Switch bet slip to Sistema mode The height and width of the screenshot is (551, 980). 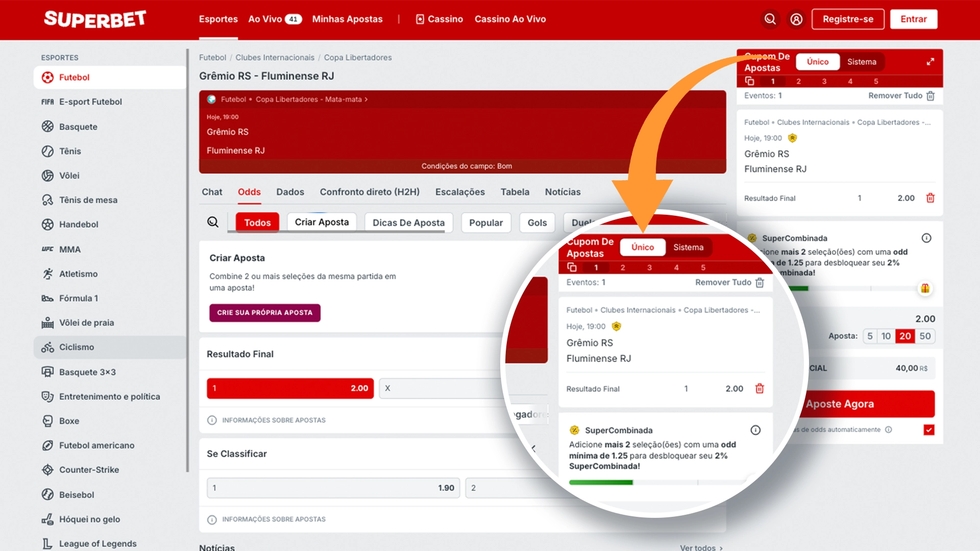(862, 62)
